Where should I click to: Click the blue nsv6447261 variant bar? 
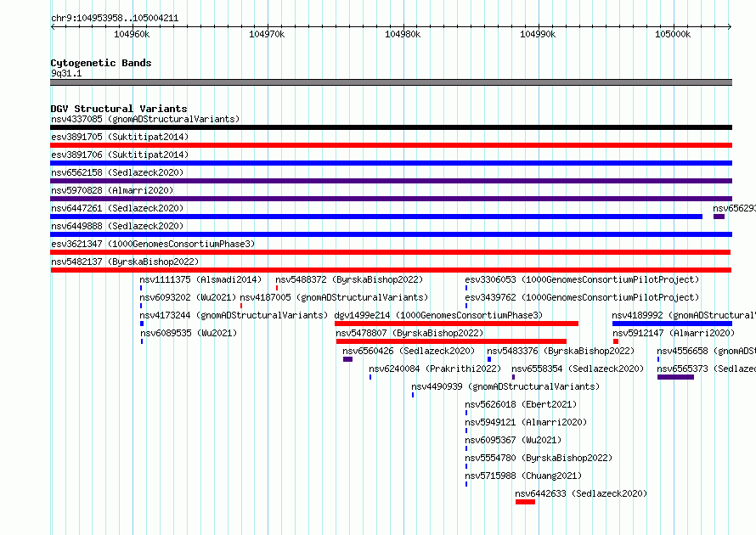pyautogui.click(x=376, y=217)
